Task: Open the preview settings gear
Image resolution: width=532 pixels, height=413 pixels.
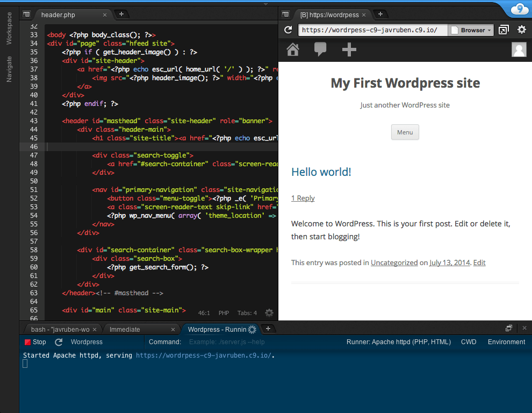Action: tap(521, 30)
